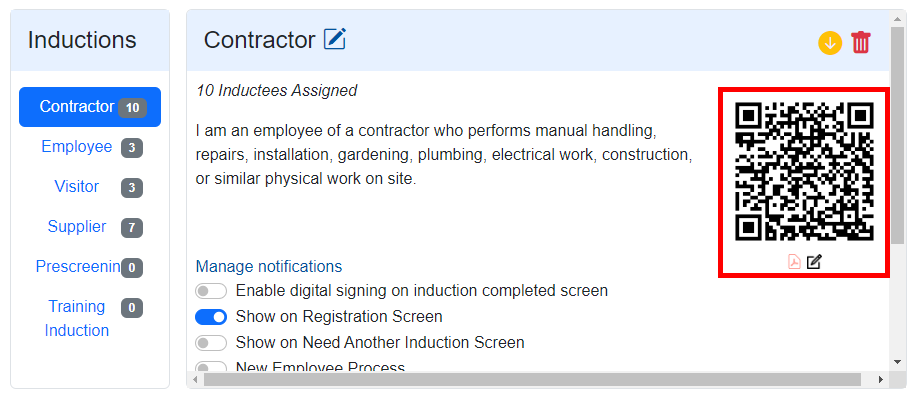Delete the Contractor induction with the trash icon
Screen dimensions: 916x402
861,43
